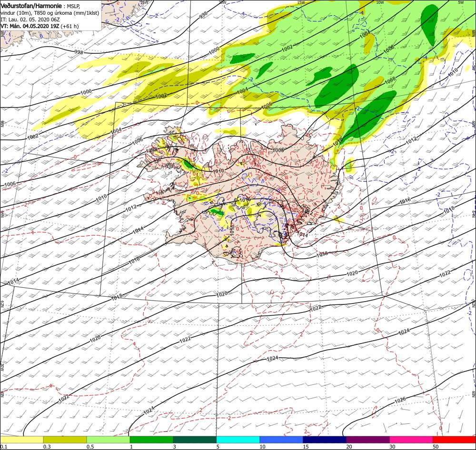476x450 pixels.
Task: Select the olive 0.3–0.5 legend color band
Action: click(x=65, y=440)
